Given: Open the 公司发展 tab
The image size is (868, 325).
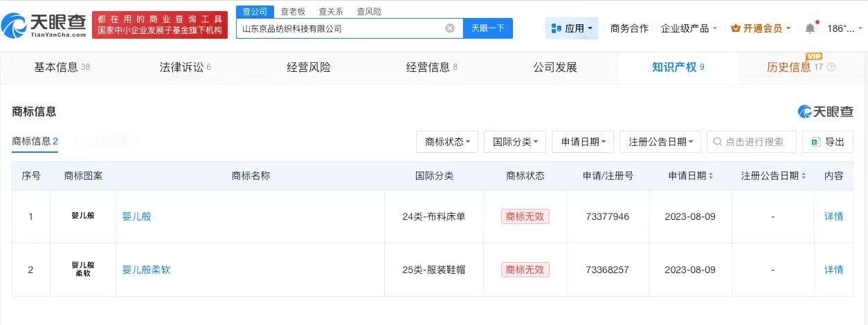Looking at the screenshot, I should tap(555, 68).
